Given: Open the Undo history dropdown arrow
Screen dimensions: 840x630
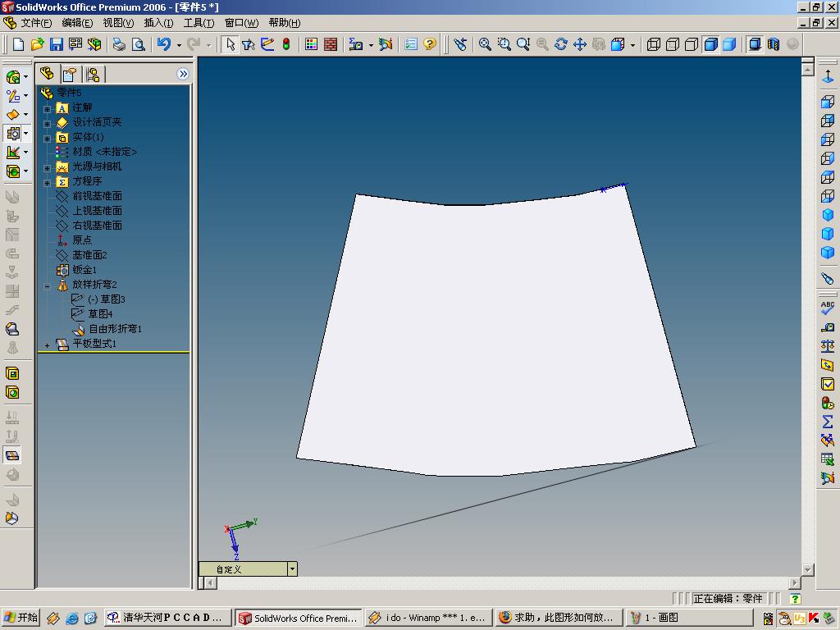Looking at the screenshot, I should point(179,44).
